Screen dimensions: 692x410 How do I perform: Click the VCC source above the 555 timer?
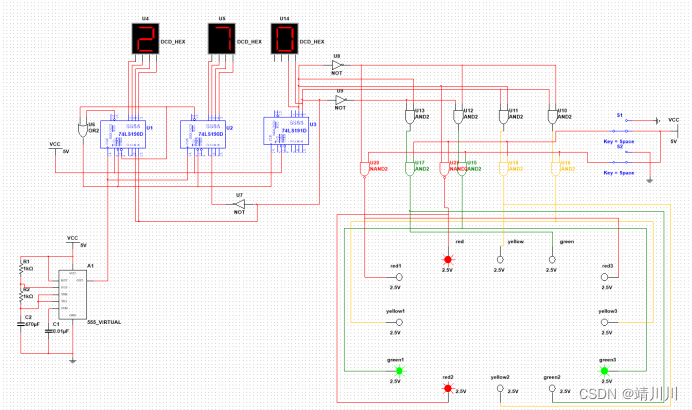tap(72, 240)
